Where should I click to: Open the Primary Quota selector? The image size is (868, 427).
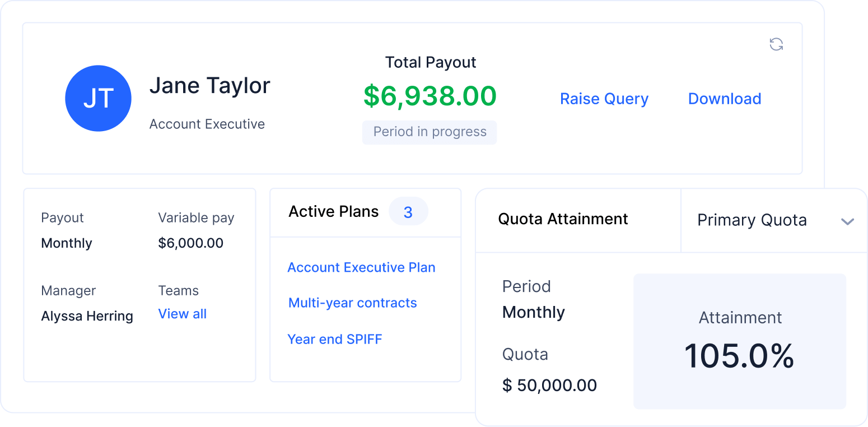tap(752, 220)
